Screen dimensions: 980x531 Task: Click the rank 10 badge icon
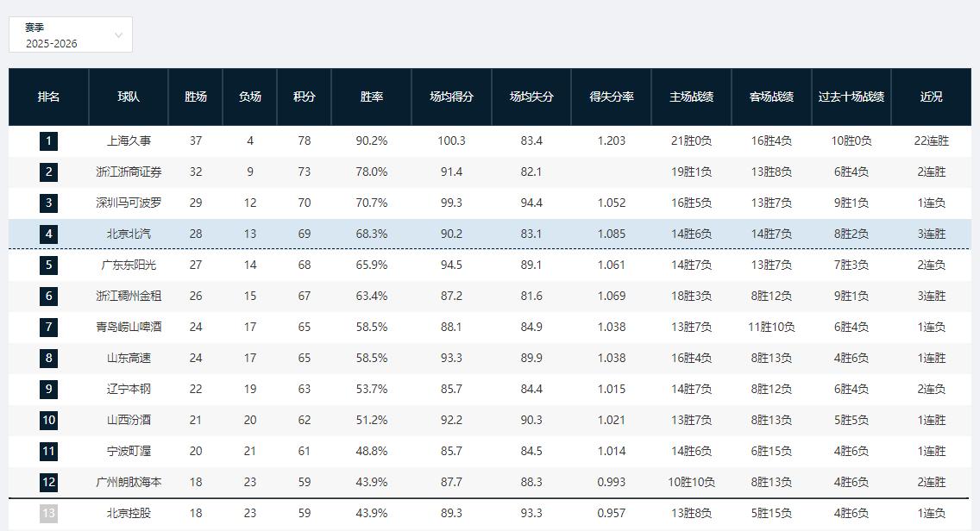tap(49, 421)
